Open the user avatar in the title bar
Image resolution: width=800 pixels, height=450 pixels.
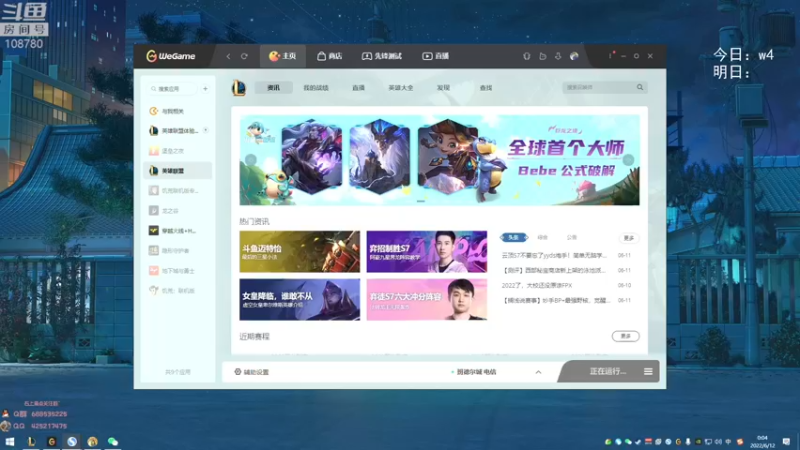[x=574, y=56]
